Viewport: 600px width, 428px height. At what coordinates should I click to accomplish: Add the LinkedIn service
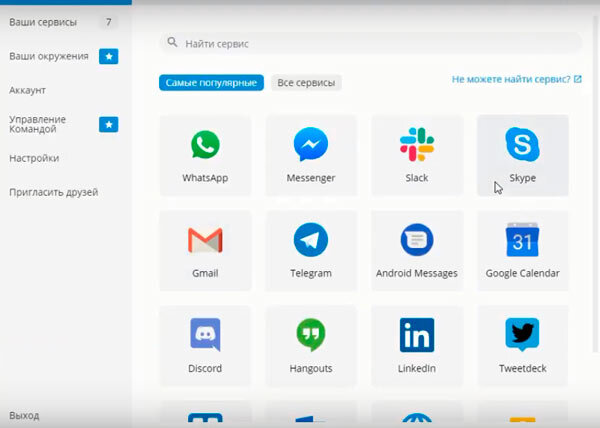(x=417, y=346)
